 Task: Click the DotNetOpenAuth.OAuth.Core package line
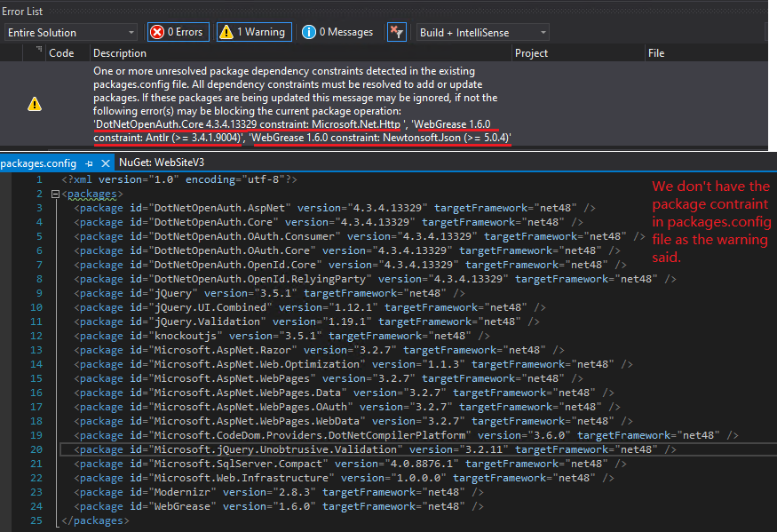347,250
